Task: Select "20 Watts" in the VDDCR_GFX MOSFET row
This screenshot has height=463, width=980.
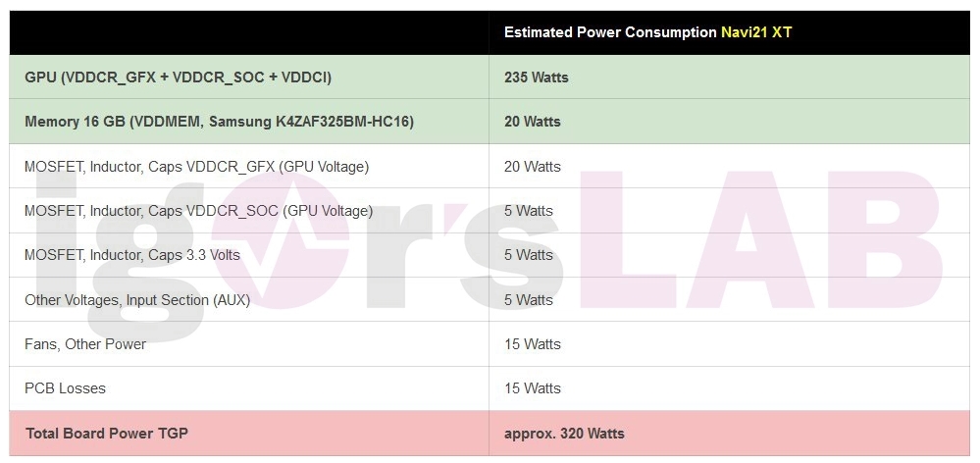Action: 533,167
